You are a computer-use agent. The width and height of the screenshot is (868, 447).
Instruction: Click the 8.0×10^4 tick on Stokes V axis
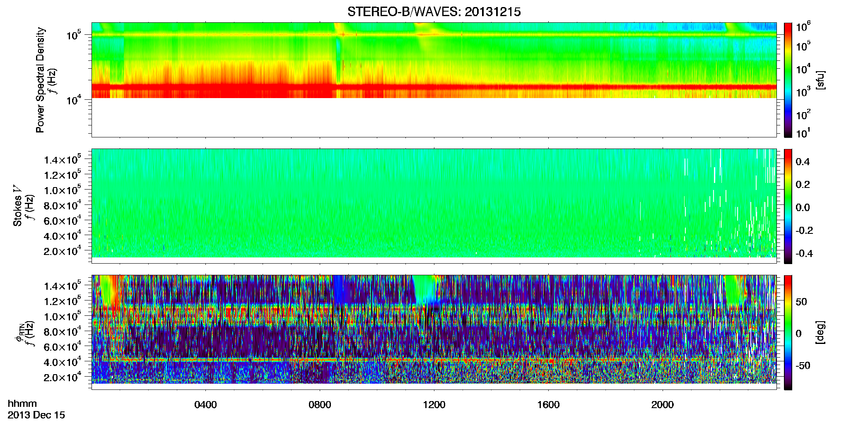[x=63, y=205]
